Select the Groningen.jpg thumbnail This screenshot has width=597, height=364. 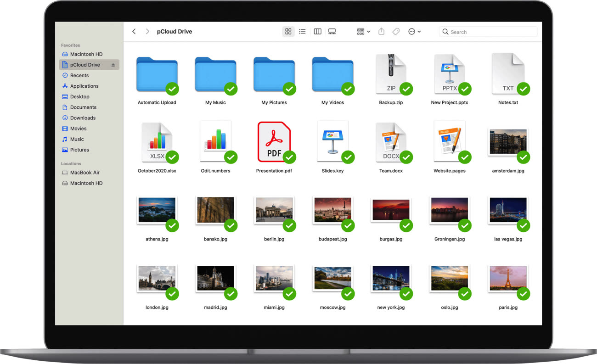point(450,210)
